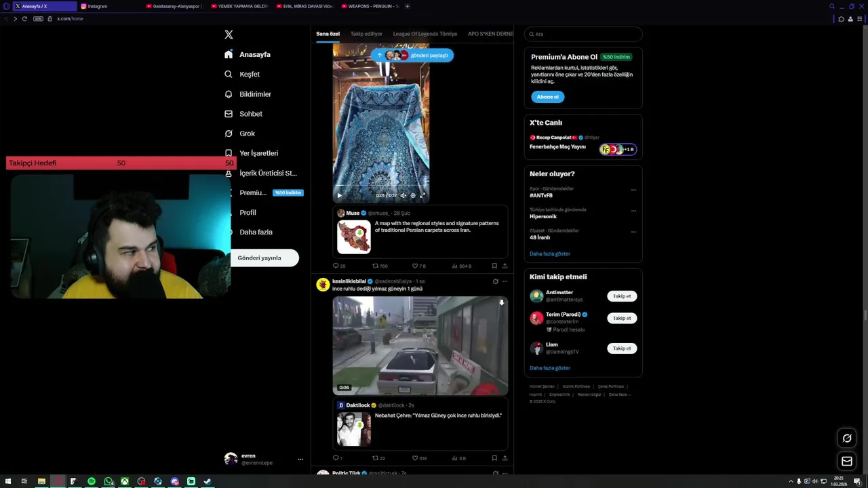Open carpet video settings gear
Viewport: 868px width, 488px height.
point(412,195)
